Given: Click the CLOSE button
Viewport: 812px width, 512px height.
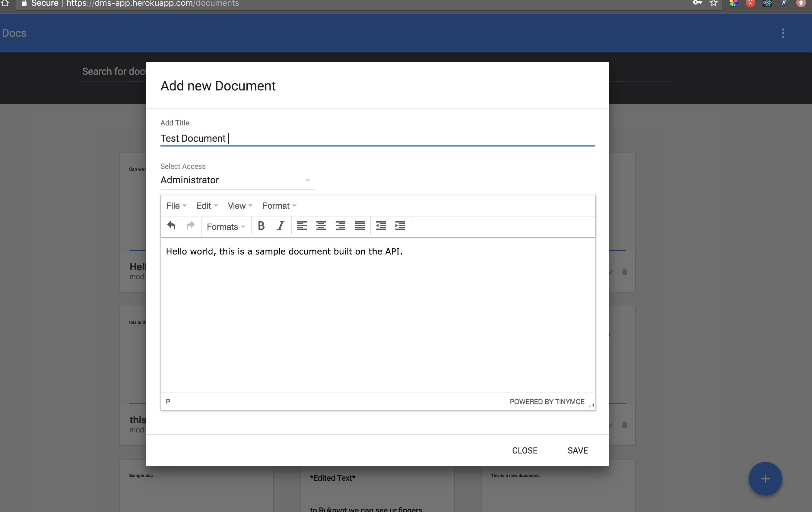Looking at the screenshot, I should coord(525,450).
